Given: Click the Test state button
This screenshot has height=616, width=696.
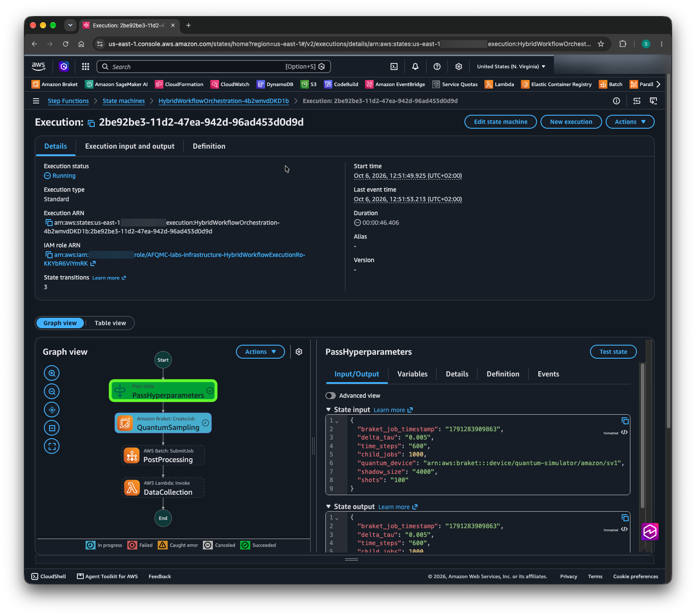Looking at the screenshot, I should click(x=613, y=352).
